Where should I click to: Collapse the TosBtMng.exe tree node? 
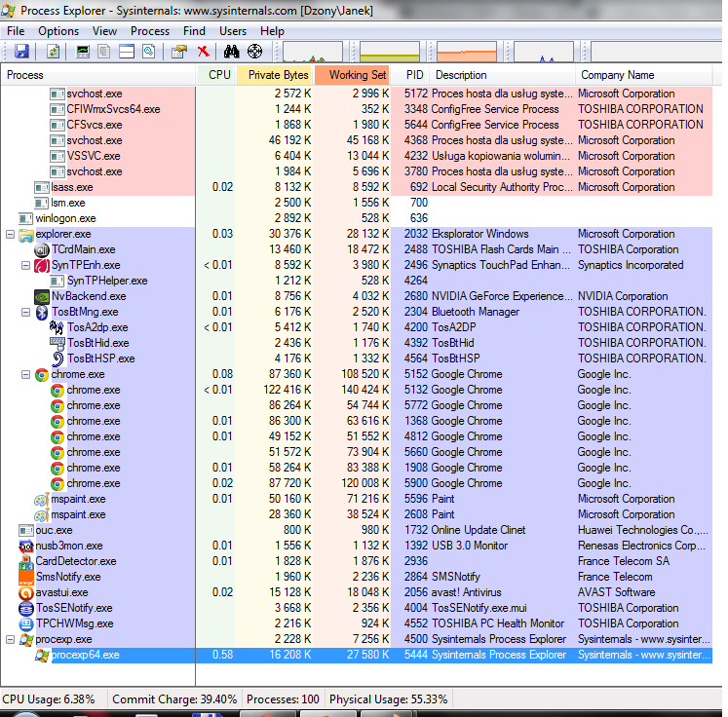(26, 313)
